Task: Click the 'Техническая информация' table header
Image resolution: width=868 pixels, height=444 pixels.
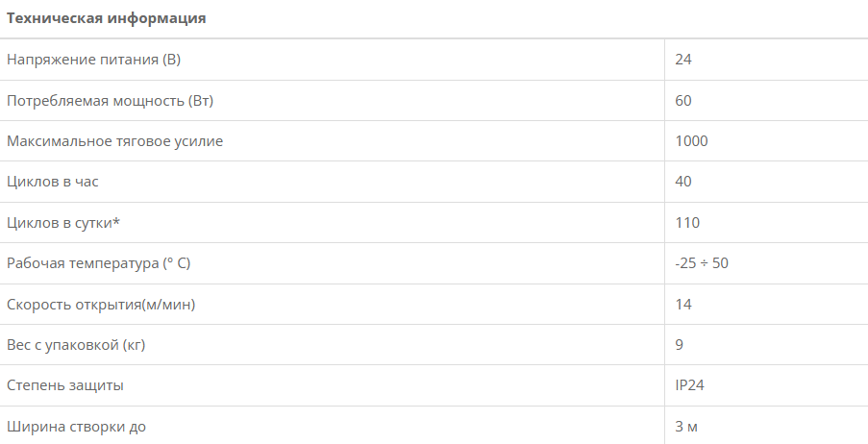Action: point(106,18)
